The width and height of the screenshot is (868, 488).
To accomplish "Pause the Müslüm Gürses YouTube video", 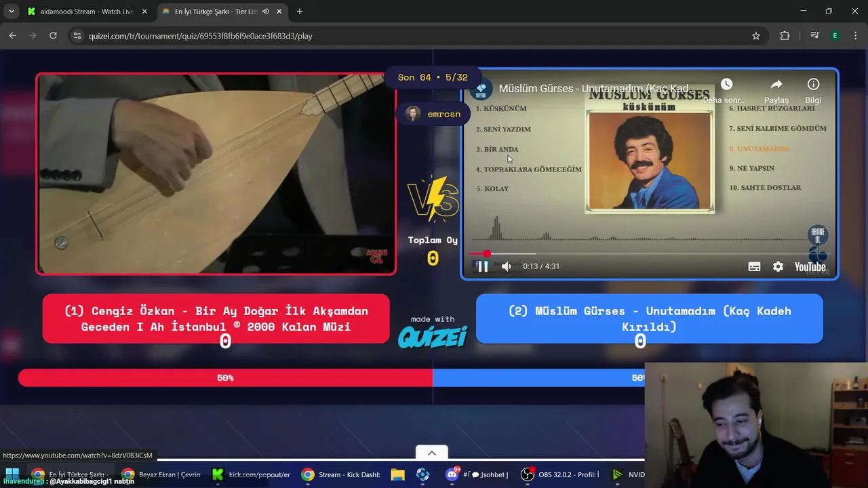I will pos(483,266).
